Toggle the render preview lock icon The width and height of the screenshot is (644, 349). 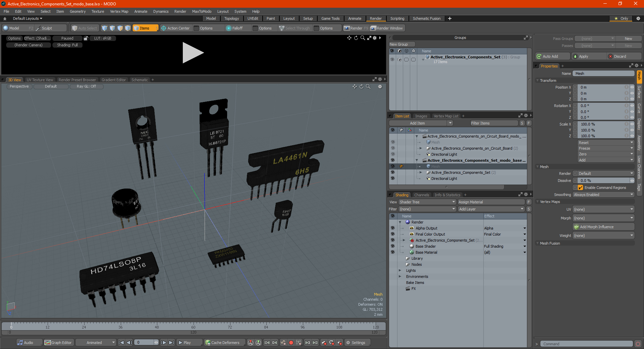point(86,38)
